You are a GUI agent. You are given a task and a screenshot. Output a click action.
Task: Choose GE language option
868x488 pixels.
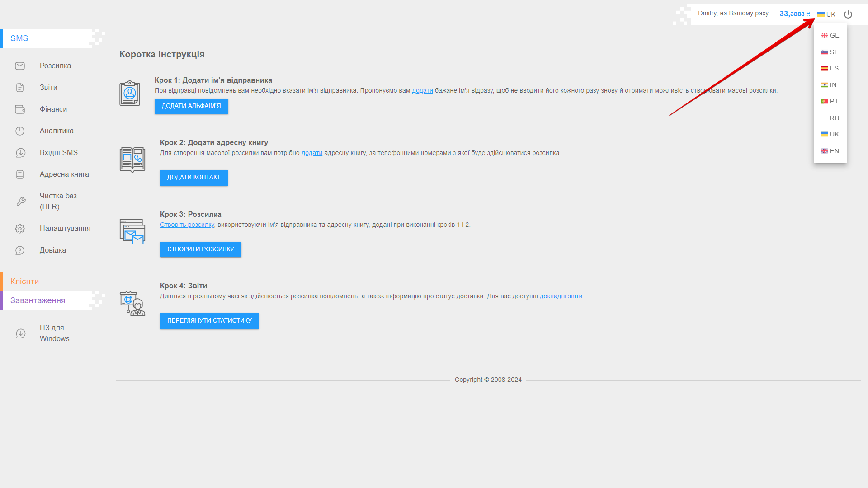tap(830, 35)
